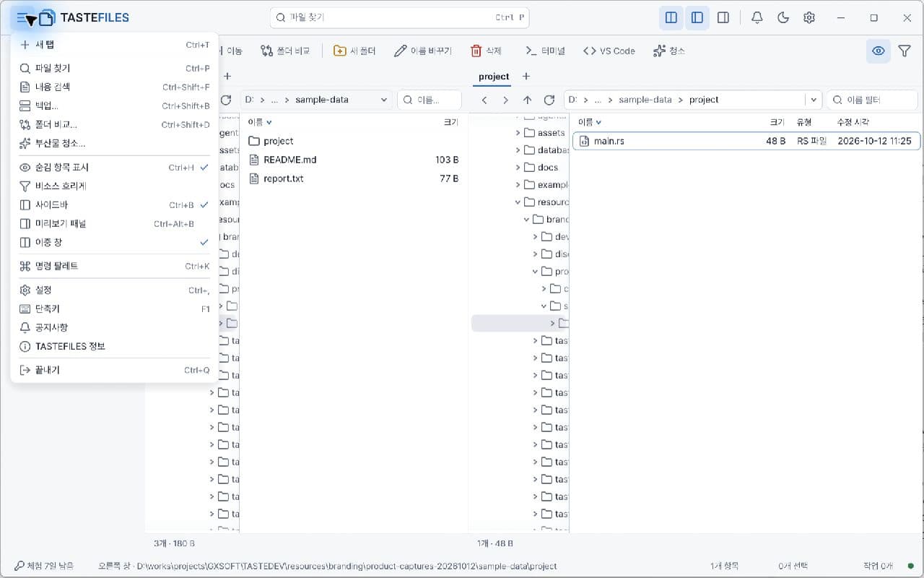
Task: Open 명령 팔레트 from the menu
Action: point(114,266)
